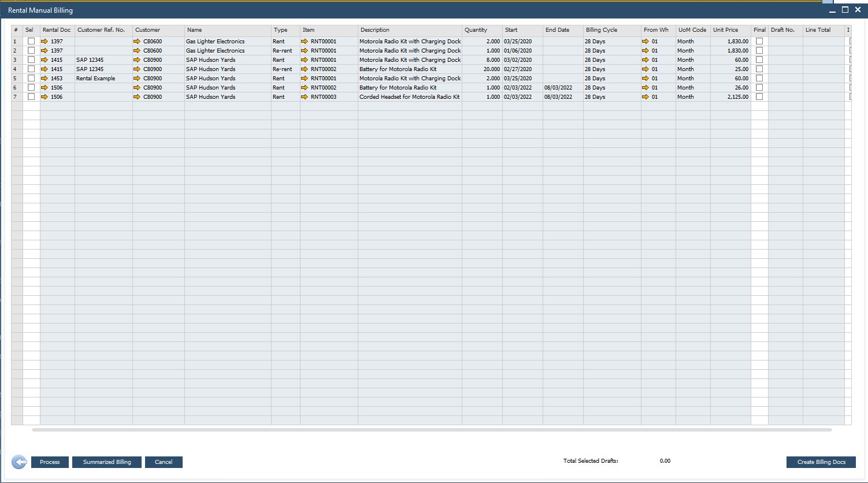The width and height of the screenshot is (868, 483).
Task: Open rental document 1397 via its link arrow
Action: (x=46, y=41)
